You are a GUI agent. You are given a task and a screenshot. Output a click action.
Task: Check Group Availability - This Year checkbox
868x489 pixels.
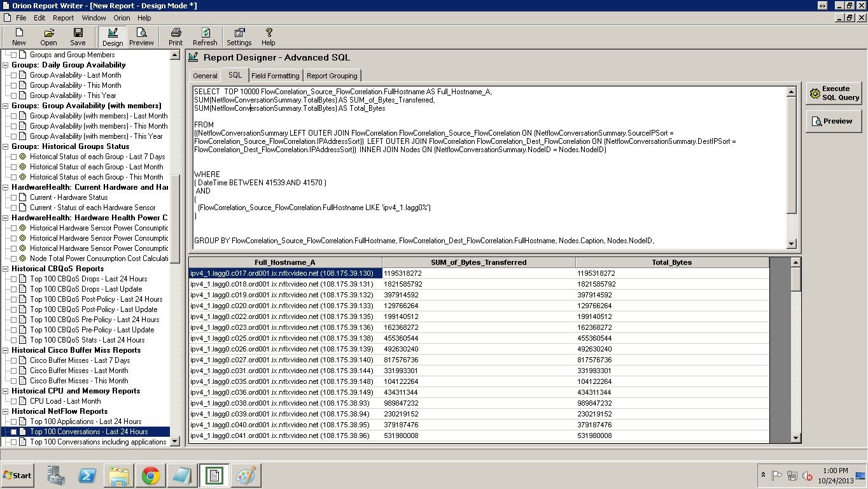14,96
